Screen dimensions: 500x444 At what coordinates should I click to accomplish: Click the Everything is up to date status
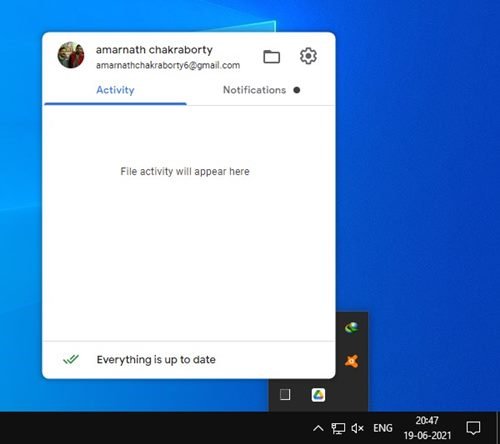point(156,360)
